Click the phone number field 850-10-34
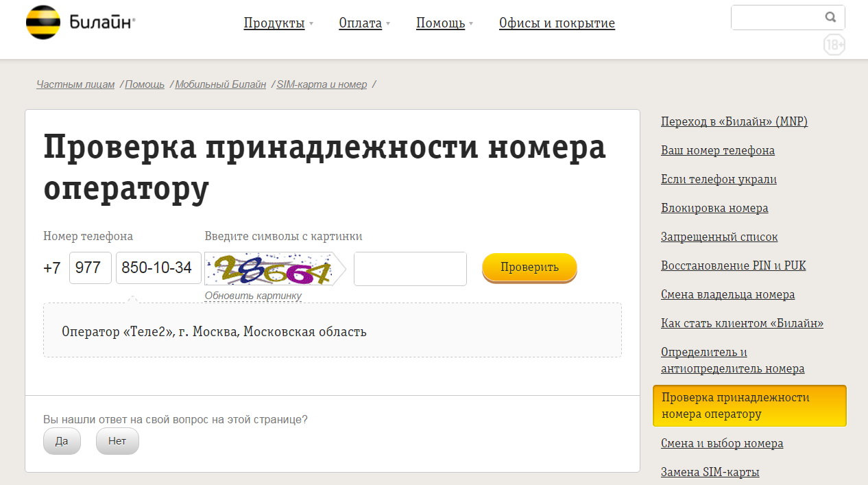The height and width of the screenshot is (485, 868). (x=158, y=268)
